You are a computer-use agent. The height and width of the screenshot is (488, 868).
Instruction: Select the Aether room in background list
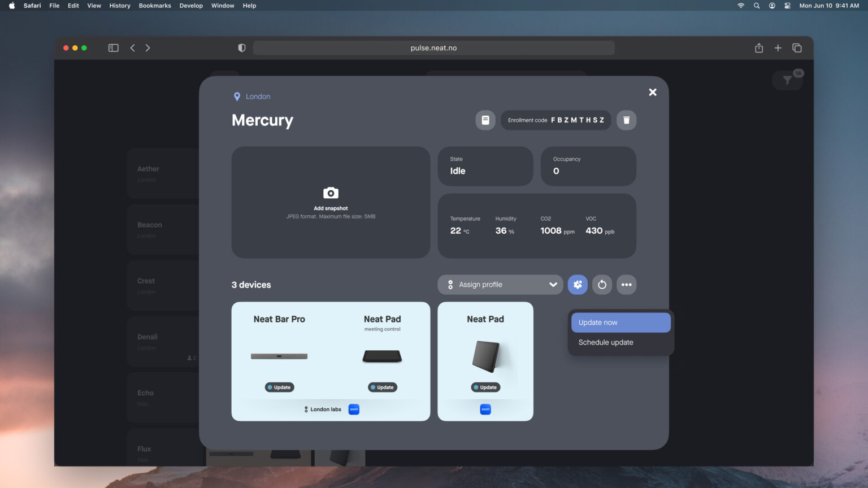[x=163, y=173]
